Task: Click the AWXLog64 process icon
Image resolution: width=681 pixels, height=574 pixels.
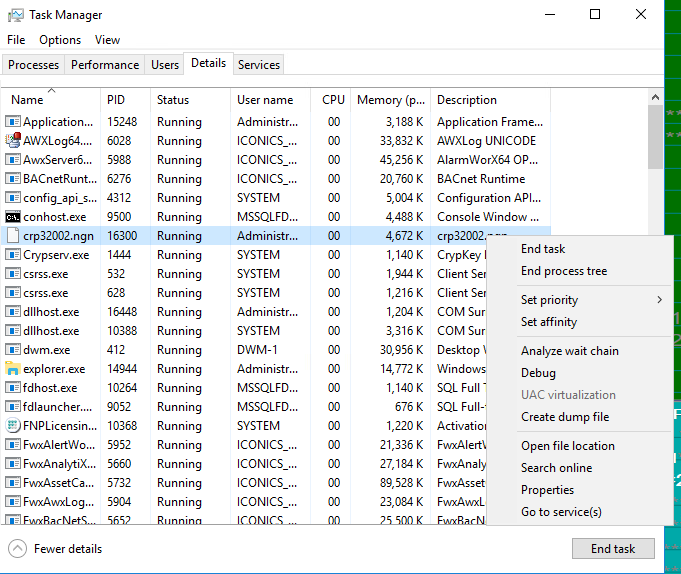Action: [13, 140]
